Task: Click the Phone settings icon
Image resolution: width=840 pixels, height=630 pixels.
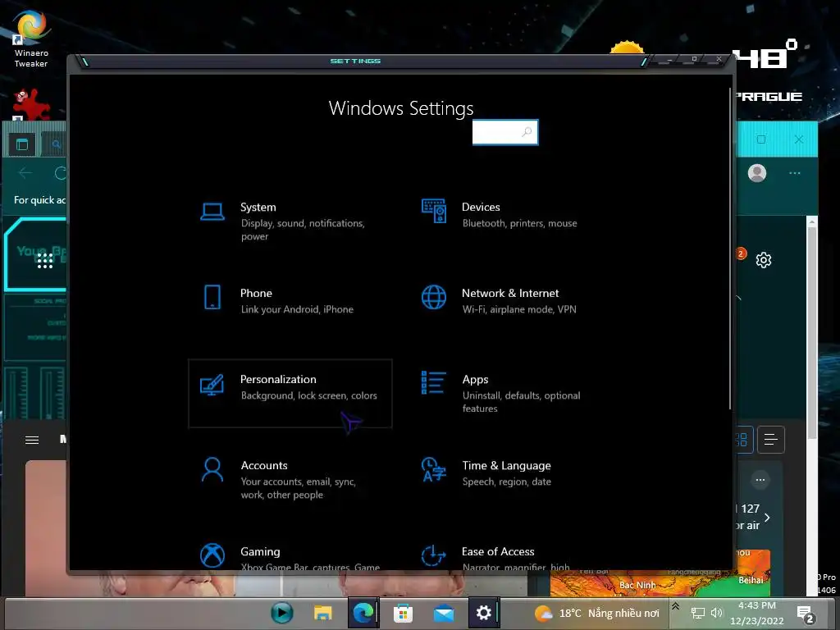Action: 212,297
